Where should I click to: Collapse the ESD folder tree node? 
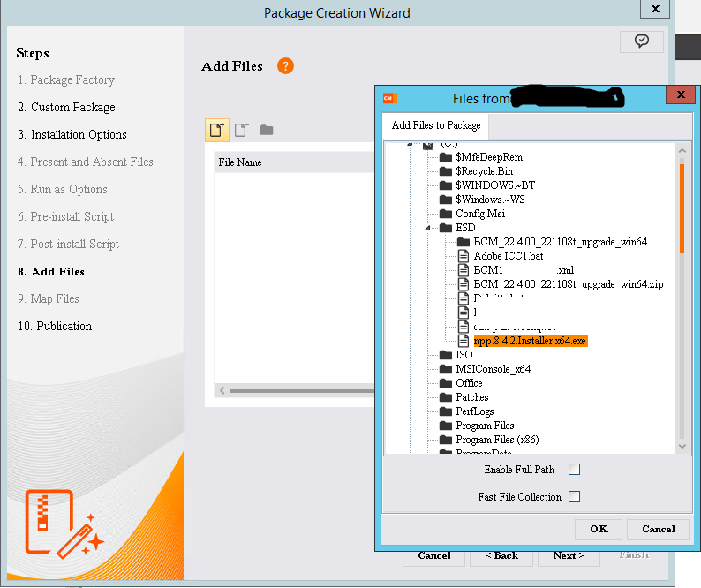pos(429,228)
